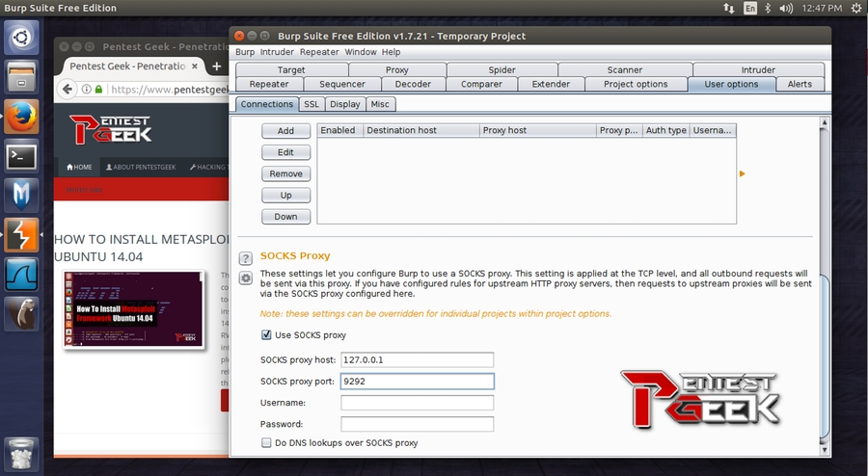Open Maltego icon in the launcher
Image resolution: width=868 pixels, height=476 pixels.
[21, 195]
